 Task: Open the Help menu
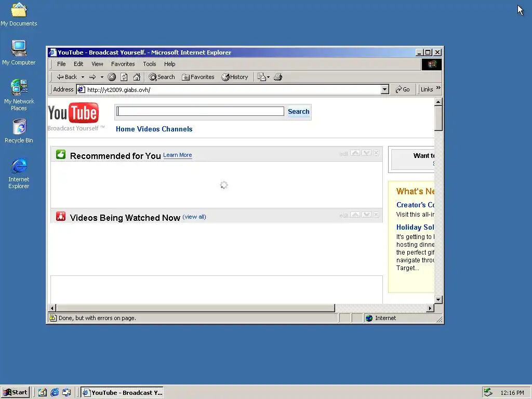point(170,64)
